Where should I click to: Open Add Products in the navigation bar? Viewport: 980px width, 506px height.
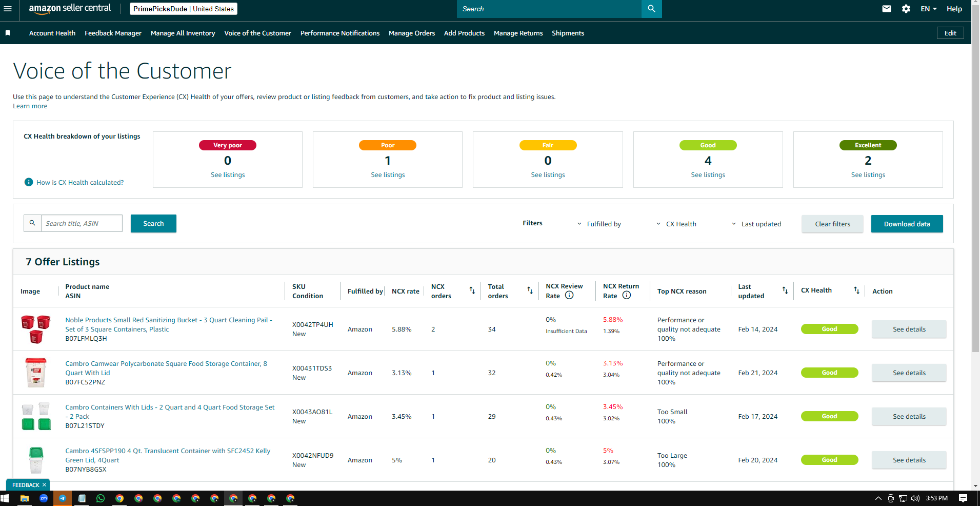click(x=464, y=33)
